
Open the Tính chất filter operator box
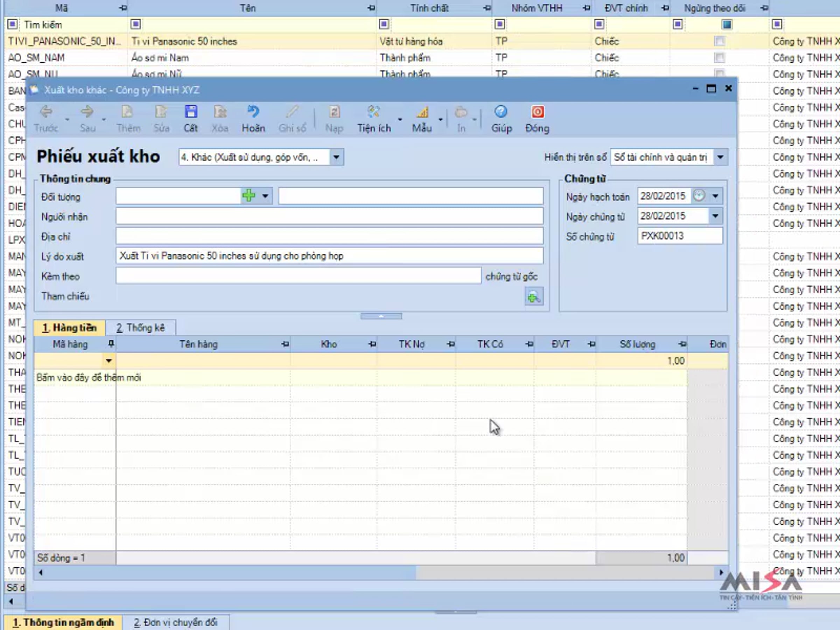(x=384, y=25)
